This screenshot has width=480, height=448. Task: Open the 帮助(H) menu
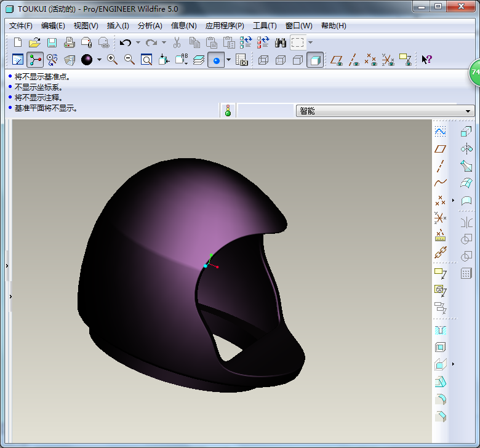334,26
